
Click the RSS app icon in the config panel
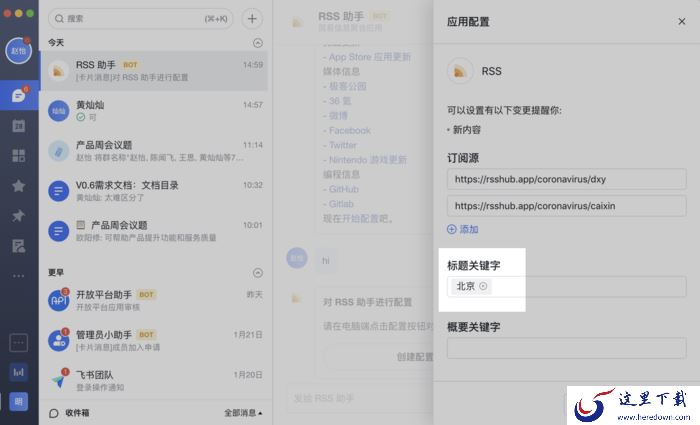tap(460, 71)
